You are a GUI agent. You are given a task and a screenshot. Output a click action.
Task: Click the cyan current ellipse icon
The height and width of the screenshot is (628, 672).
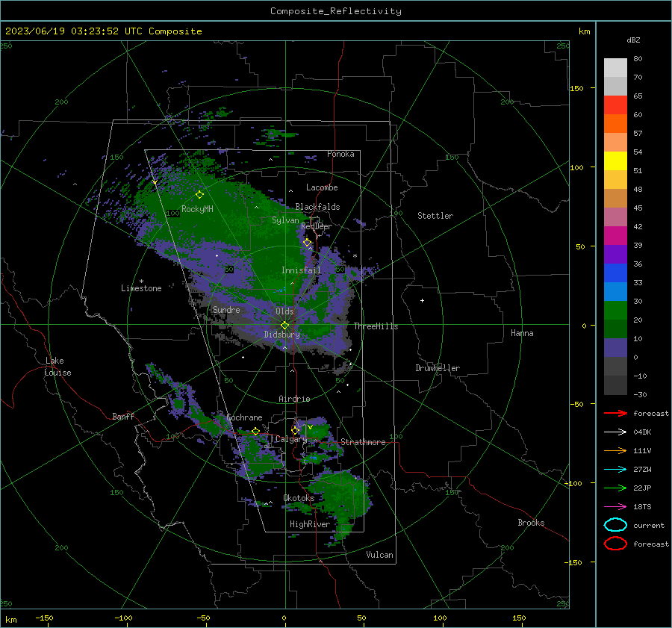coord(615,525)
